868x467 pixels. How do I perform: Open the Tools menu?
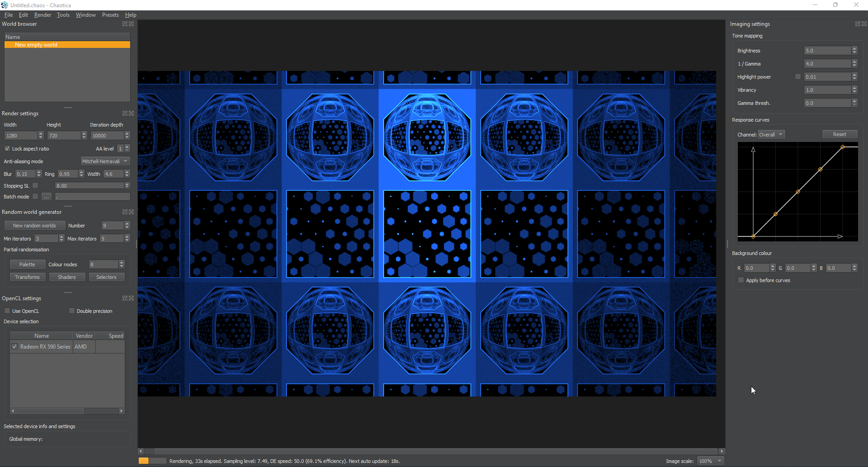tap(63, 15)
